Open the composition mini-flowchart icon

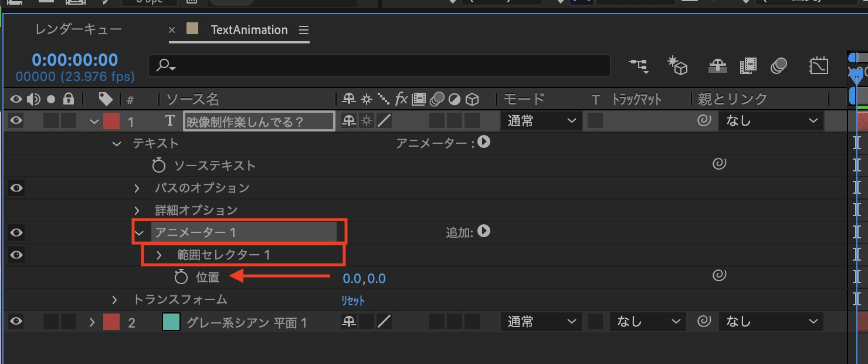pos(639,66)
